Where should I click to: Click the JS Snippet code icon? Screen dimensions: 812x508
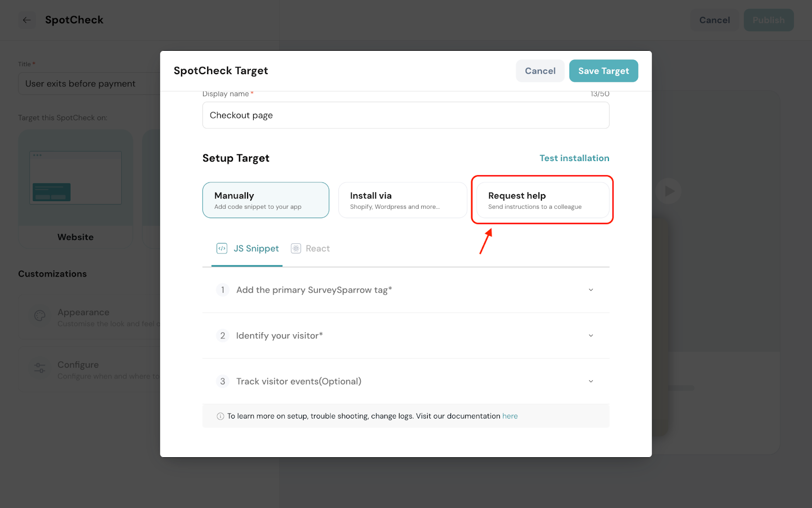click(x=222, y=248)
